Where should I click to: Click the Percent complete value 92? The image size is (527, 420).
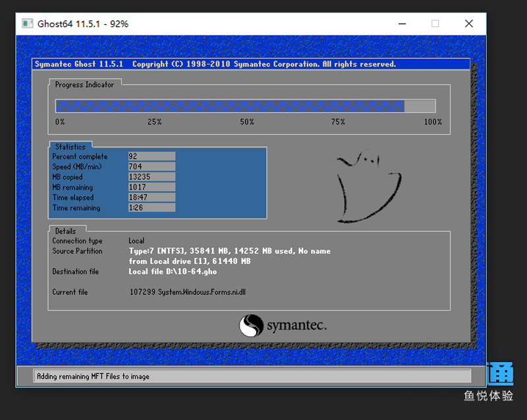152,156
